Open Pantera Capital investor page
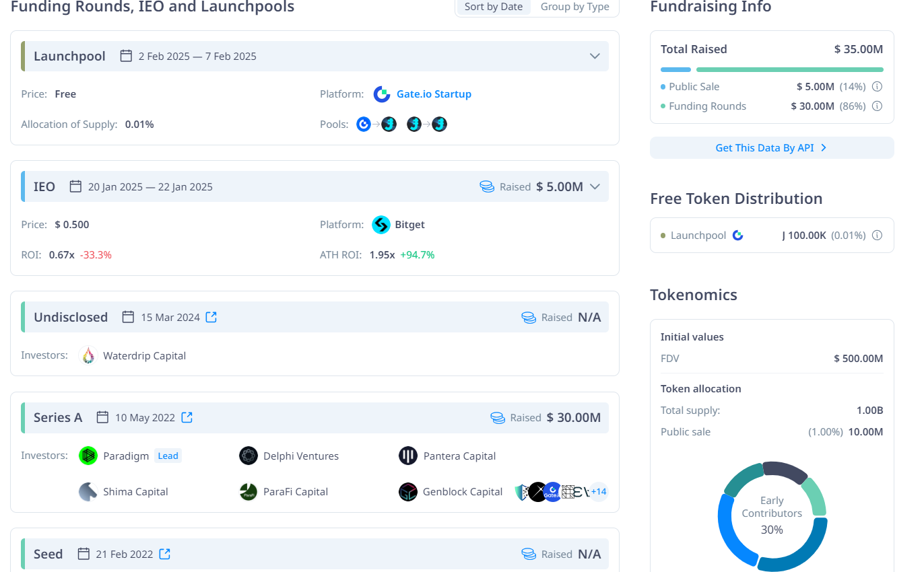 pos(459,456)
